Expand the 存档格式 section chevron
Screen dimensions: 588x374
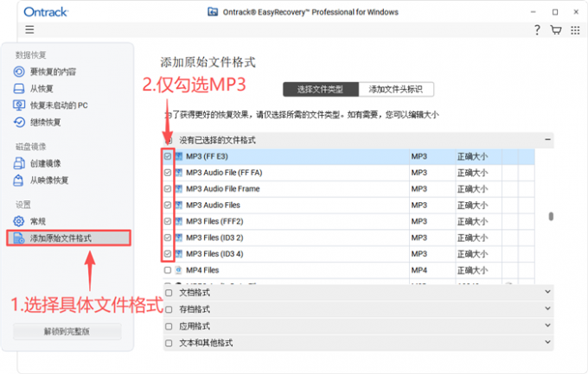(x=547, y=308)
